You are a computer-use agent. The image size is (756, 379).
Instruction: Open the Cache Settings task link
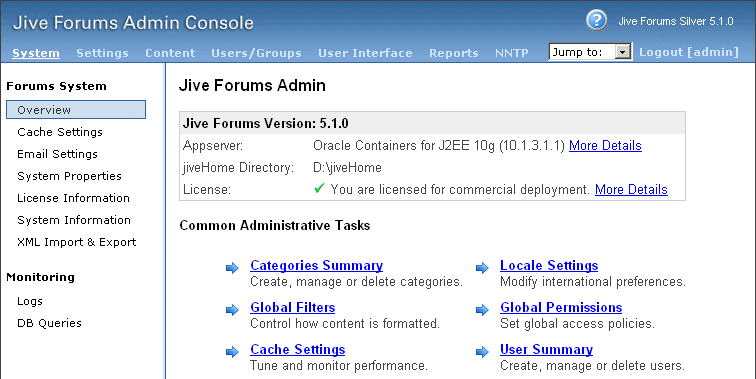[x=297, y=350]
